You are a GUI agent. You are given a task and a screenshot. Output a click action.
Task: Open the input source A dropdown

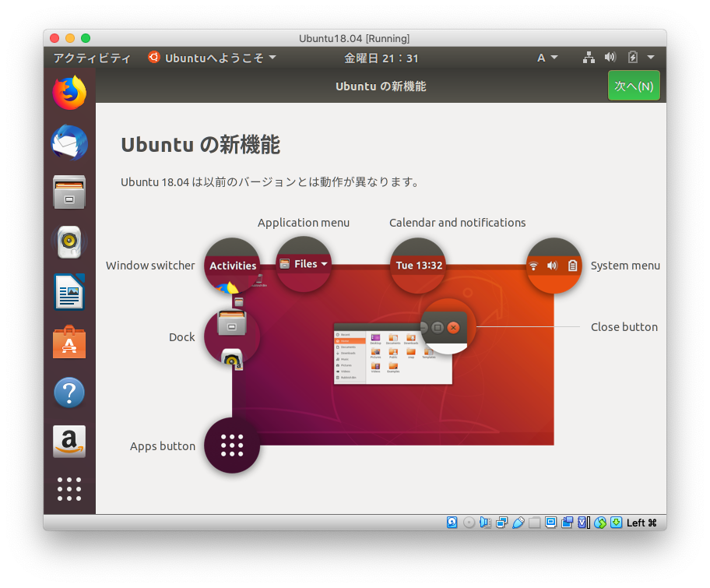(x=547, y=58)
